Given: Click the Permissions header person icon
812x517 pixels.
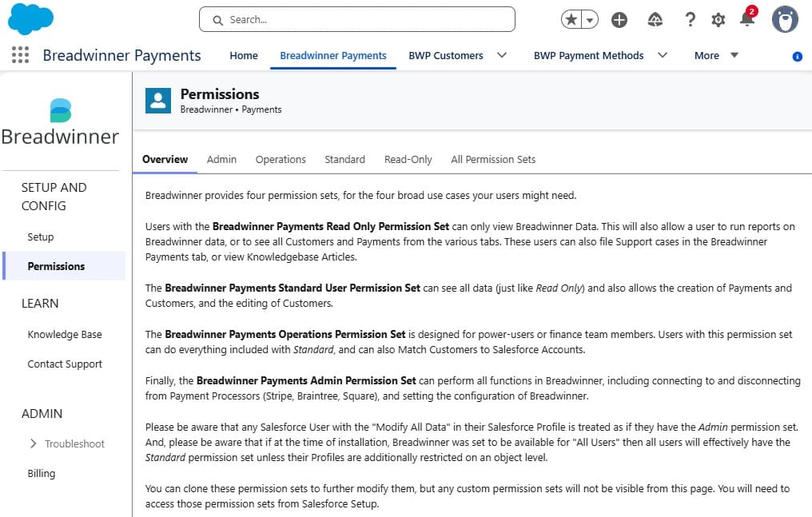Looking at the screenshot, I should (158, 101).
